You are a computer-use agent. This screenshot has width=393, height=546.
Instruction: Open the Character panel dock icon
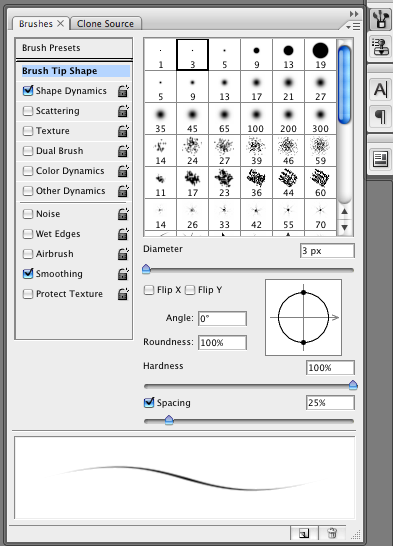tap(380, 90)
